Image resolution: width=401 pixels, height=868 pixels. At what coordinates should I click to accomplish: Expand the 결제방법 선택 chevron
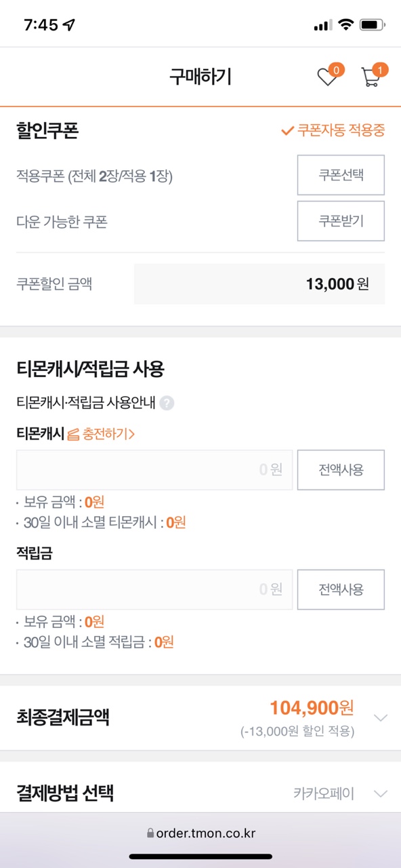pyautogui.click(x=381, y=793)
